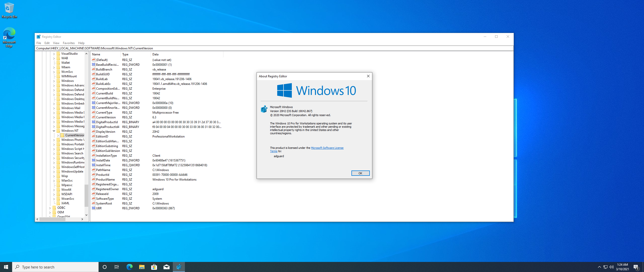This screenshot has height=272, width=644.
Task: Click the Registry Editor taskbar icon
Action: click(179, 267)
